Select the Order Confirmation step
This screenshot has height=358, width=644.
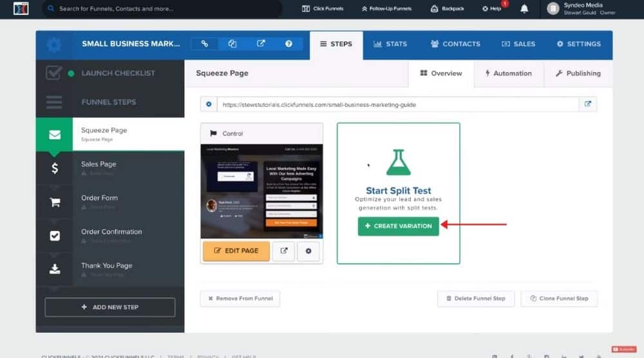110,235
